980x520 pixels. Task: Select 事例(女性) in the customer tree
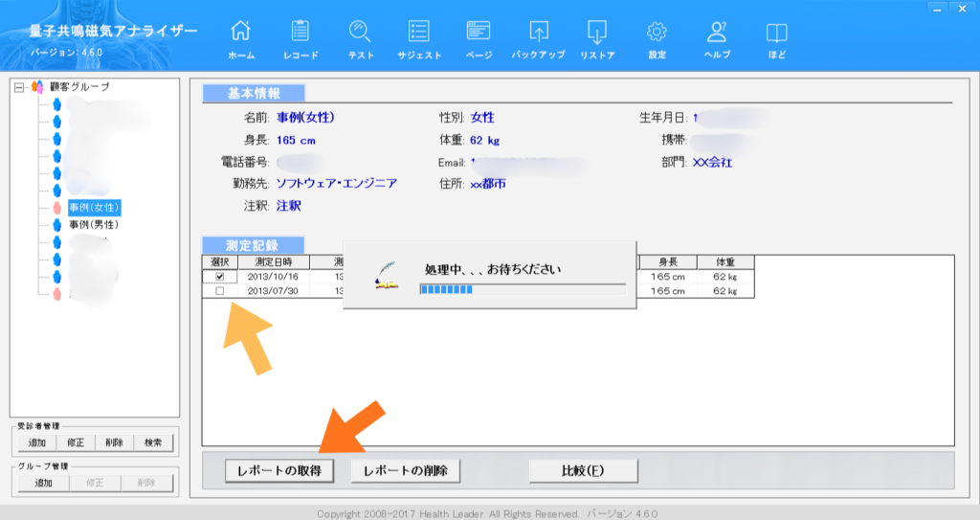point(94,207)
